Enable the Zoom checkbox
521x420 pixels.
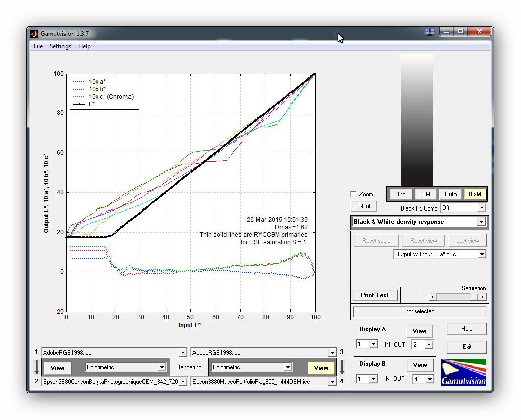(353, 194)
